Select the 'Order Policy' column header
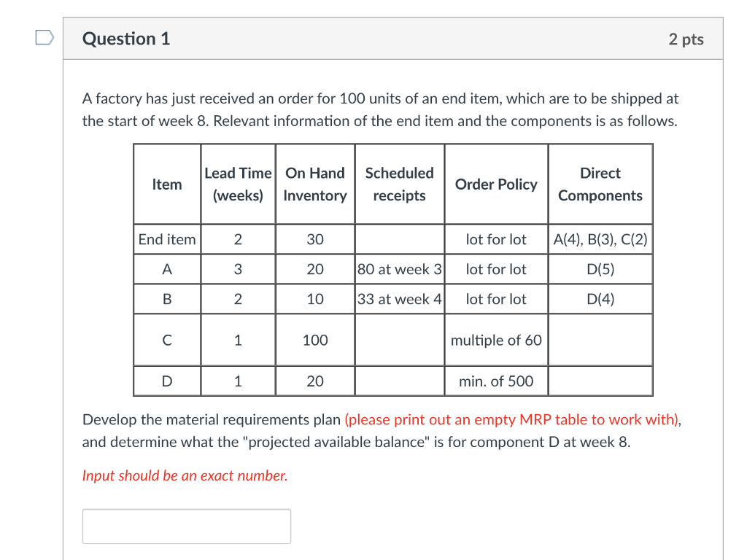Viewport: 747px width, 560px height. click(x=496, y=184)
